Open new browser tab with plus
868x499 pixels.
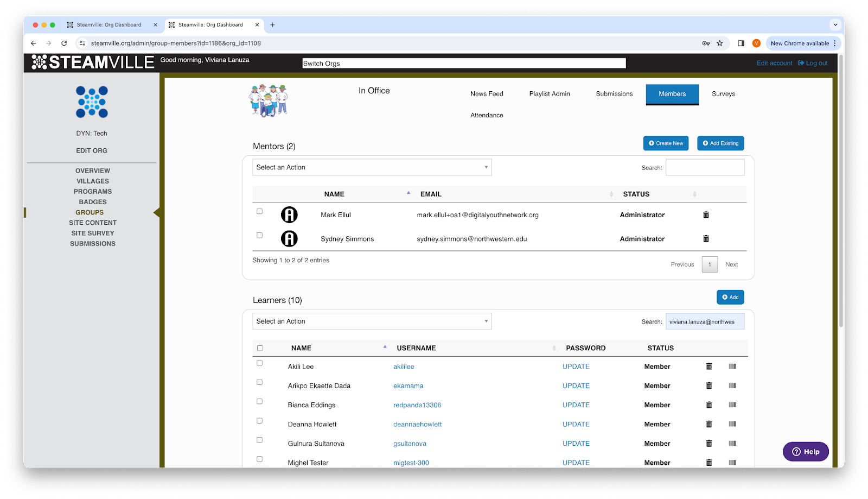[x=272, y=24]
